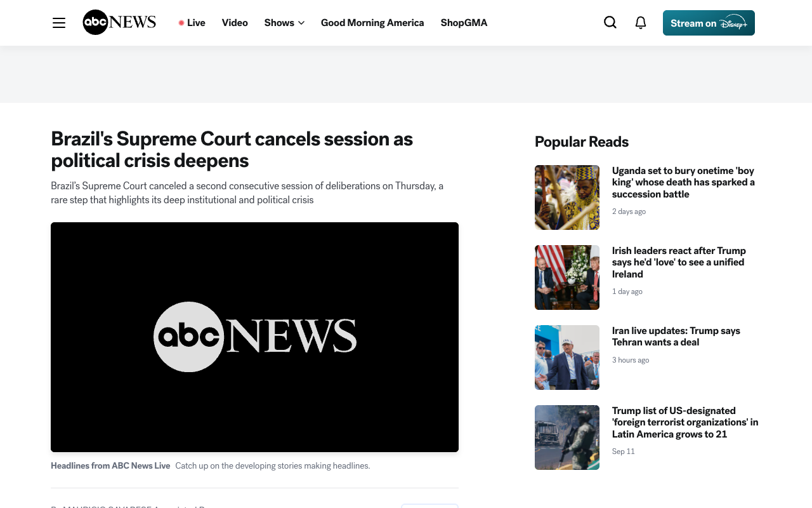Visit the ShopGMA link

coord(464,23)
